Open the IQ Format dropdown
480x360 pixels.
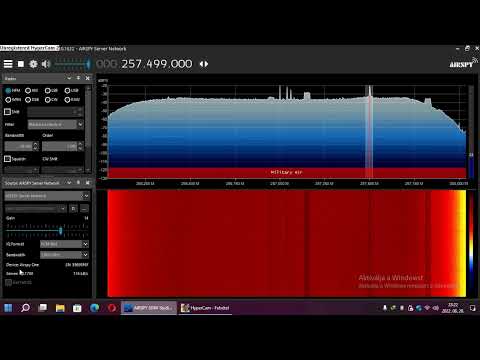click(64, 244)
